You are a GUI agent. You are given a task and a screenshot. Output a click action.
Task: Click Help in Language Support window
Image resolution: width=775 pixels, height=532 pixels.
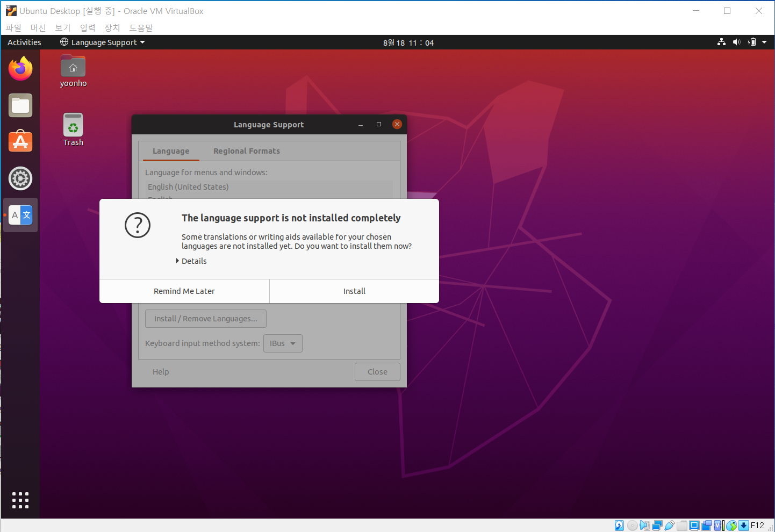tap(161, 372)
